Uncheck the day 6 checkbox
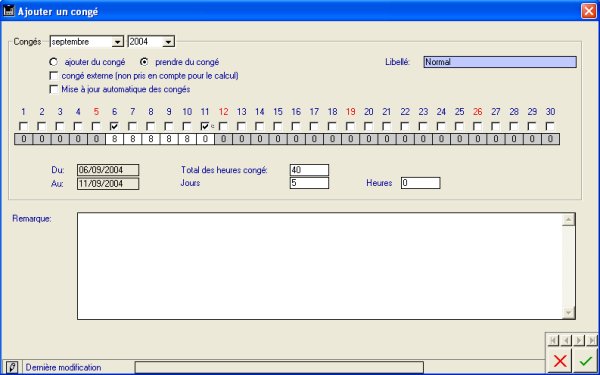Image resolution: width=600 pixels, height=375 pixels. click(x=114, y=126)
